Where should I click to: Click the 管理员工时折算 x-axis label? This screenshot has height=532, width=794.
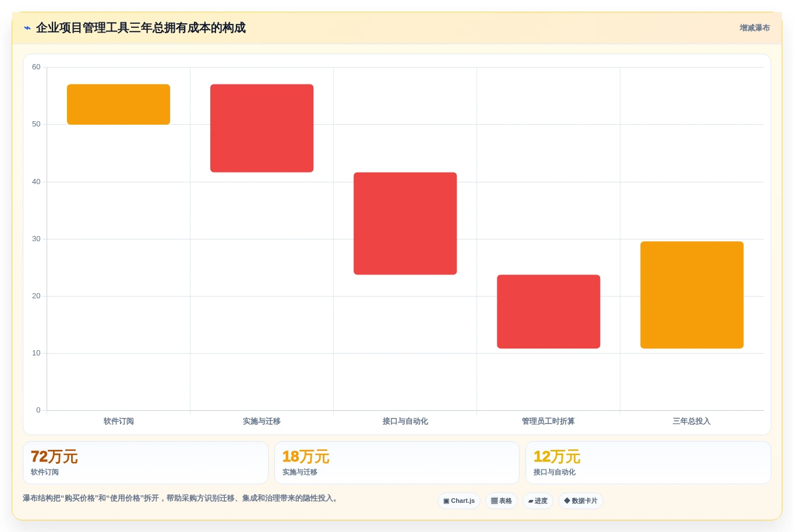point(548,421)
